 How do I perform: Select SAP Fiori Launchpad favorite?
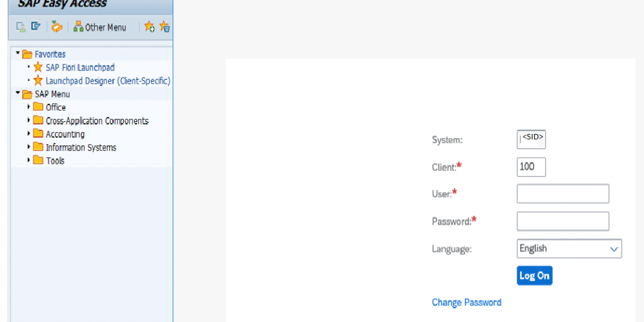[80, 67]
